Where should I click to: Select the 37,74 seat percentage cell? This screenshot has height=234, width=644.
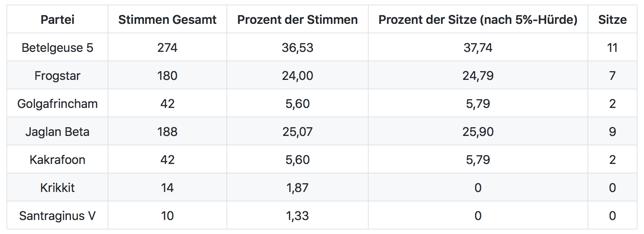pos(478,48)
